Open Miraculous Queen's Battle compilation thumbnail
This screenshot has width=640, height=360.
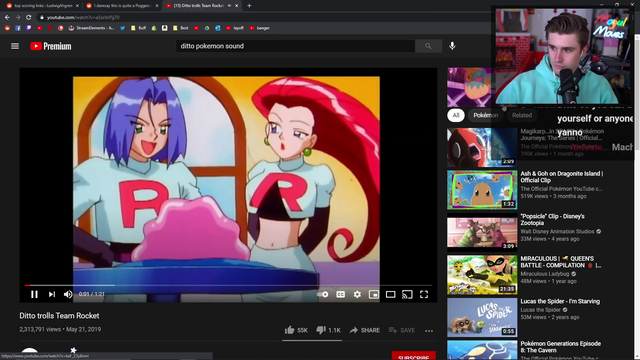482,275
